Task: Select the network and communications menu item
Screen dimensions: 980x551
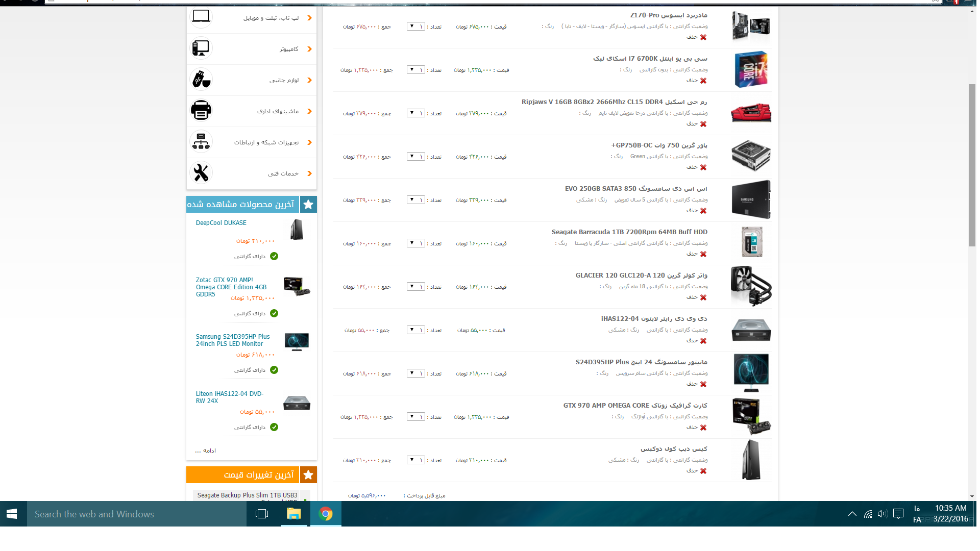Action: click(266, 142)
